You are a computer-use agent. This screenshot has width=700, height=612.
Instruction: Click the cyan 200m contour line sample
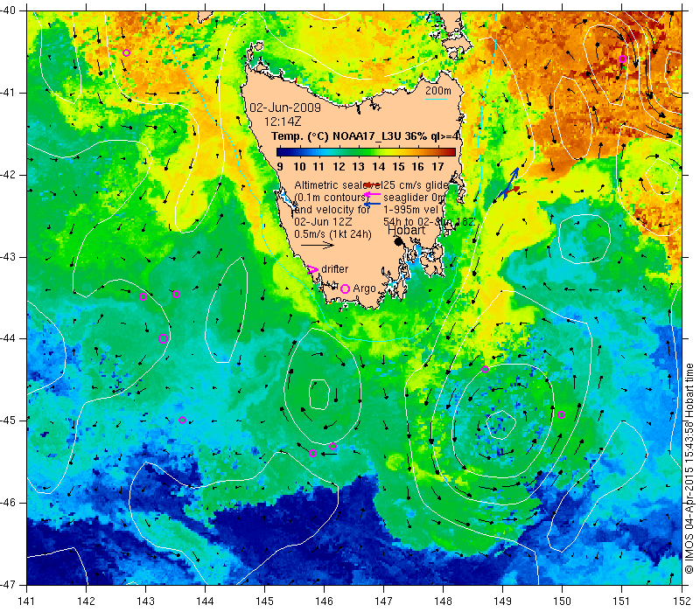point(436,99)
